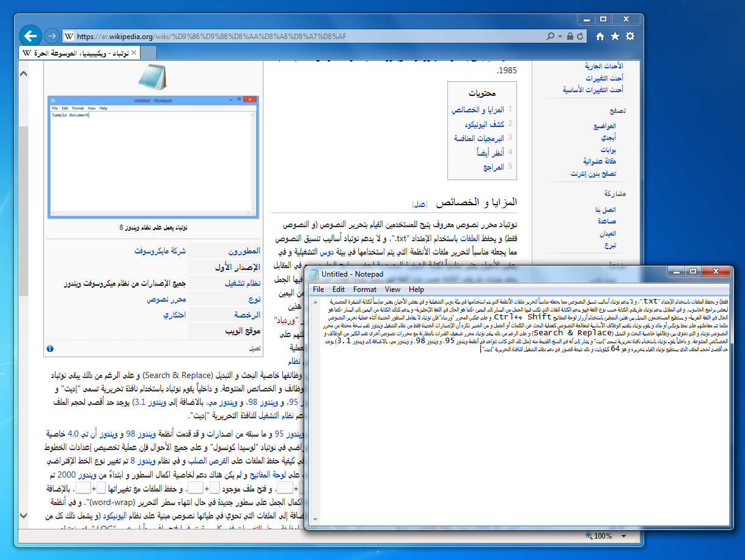This screenshot has width=745, height=560.
Task: Open the Tools gear icon in Internet Explorer
Action: point(630,36)
